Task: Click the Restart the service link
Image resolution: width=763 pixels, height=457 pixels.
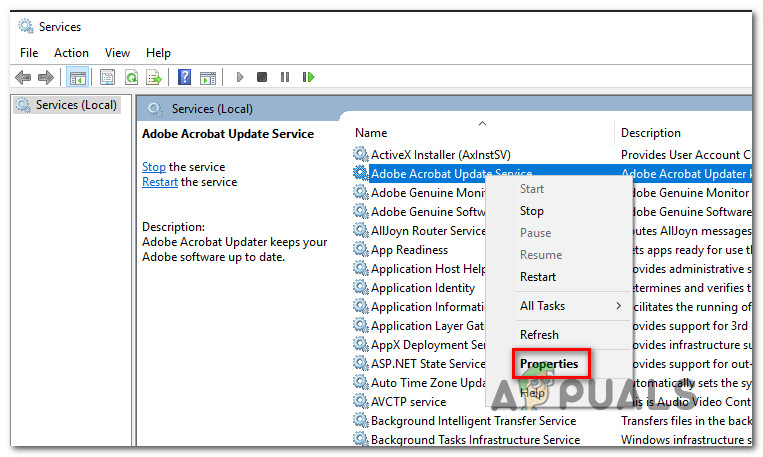Action: pyautogui.click(x=160, y=182)
